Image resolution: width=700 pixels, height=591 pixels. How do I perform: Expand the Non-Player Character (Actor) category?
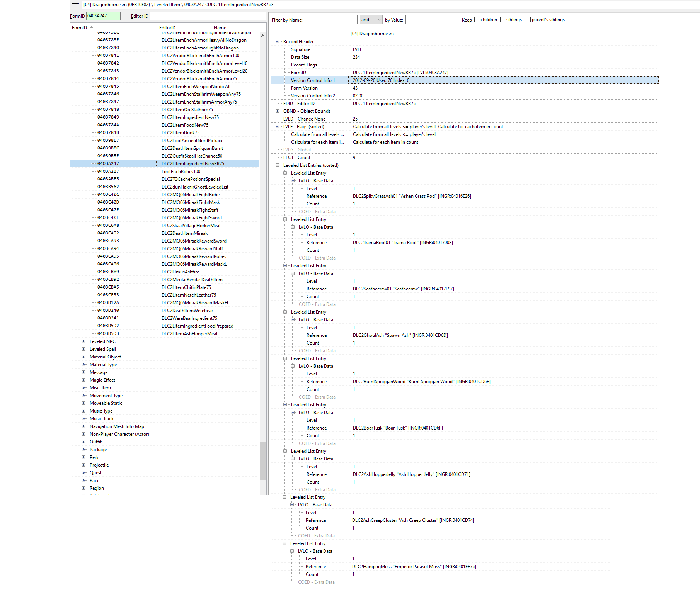coord(84,434)
